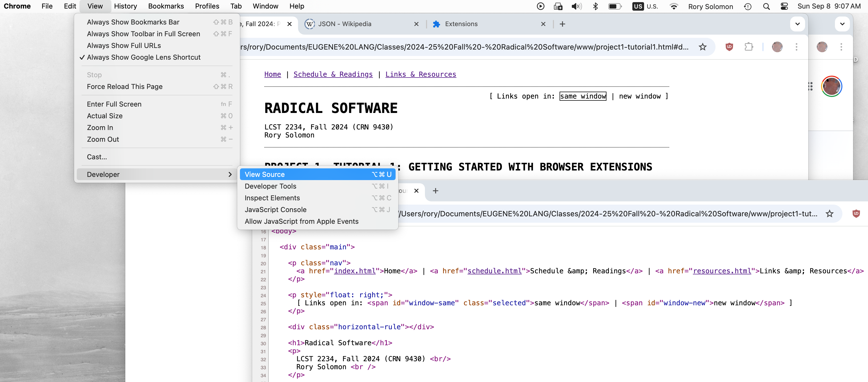The image size is (868, 382).
Task: Toggle Always Show Google Lens Shortcut
Action: point(143,57)
